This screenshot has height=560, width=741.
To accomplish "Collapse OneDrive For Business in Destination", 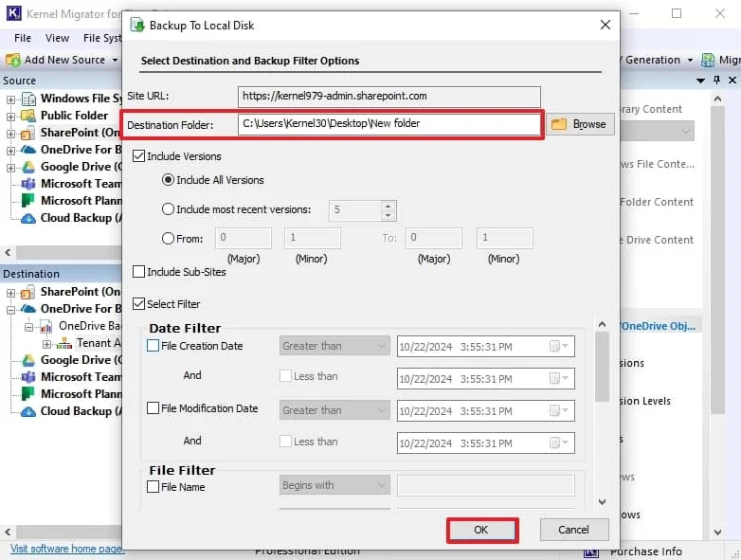I will tap(10, 310).
